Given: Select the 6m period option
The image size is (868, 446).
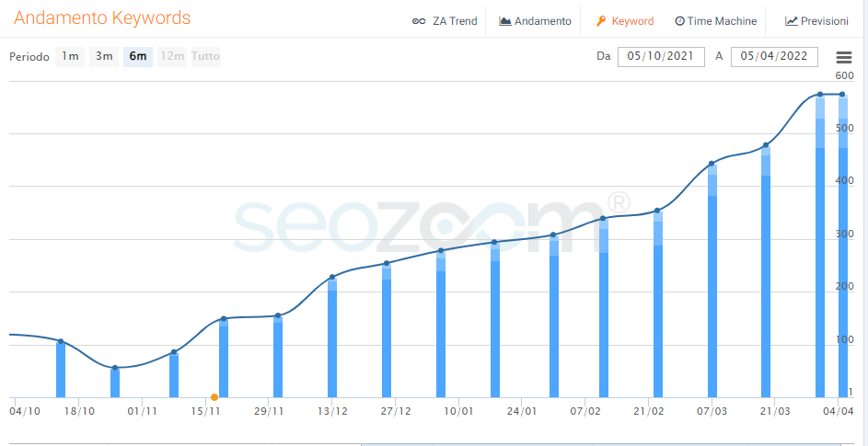Looking at the screenshot, I should coord(138,57).
